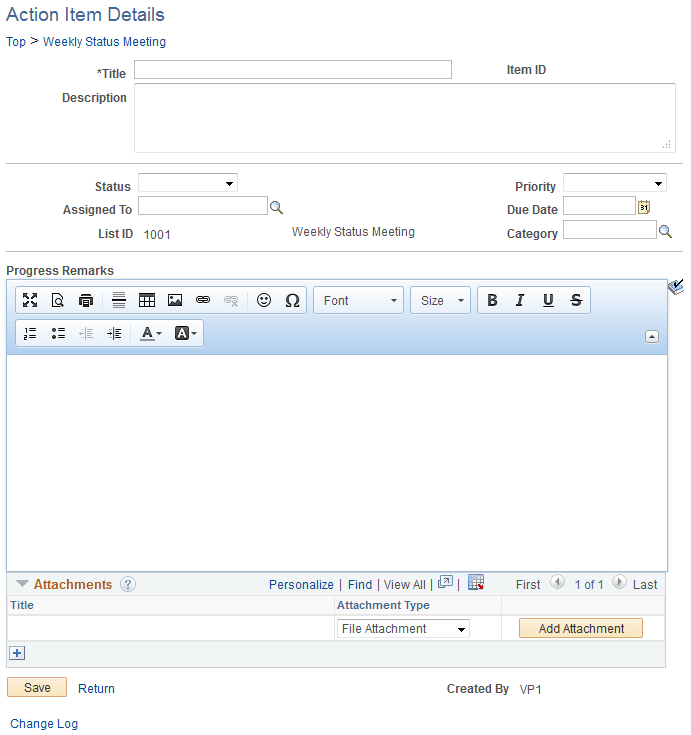Image resolution: width=691 pixels, height=735 pixels.
Task: Toggle bold formatting
Action: pos(492,300)
